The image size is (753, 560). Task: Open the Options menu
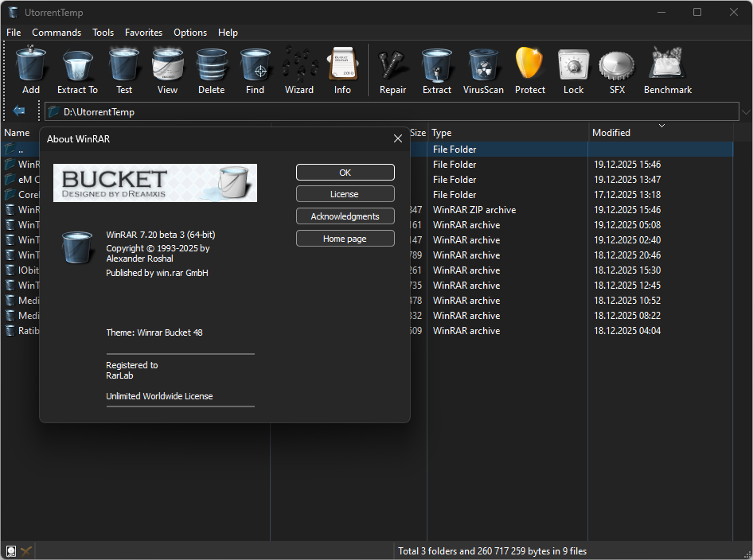[x=190, y=33]
